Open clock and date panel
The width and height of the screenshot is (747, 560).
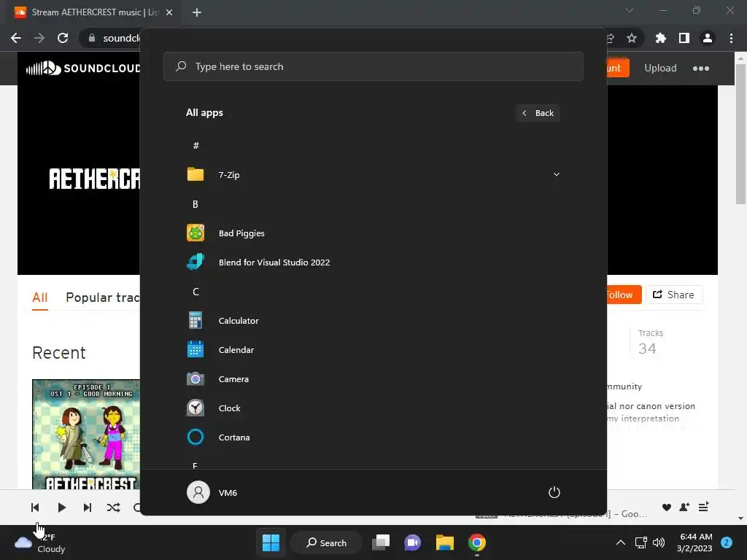pyautogui.click(x=694, y=542)
